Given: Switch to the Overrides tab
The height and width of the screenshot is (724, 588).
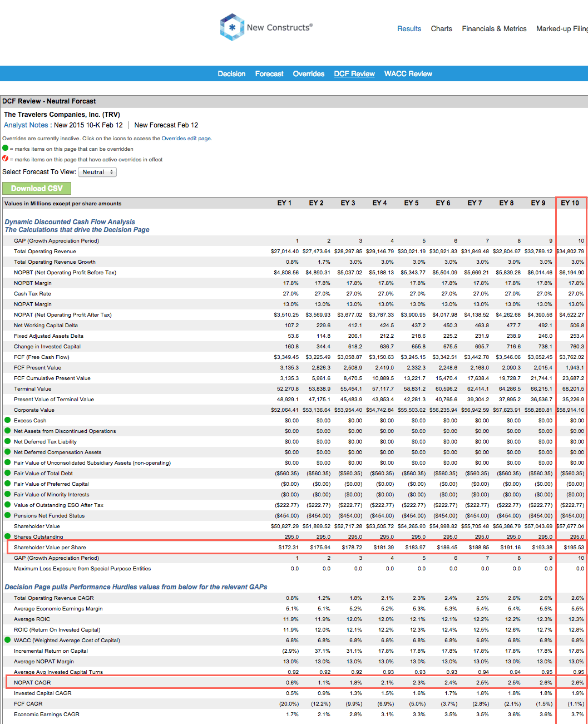Looking at the screenshot, I should click(309, 73).
